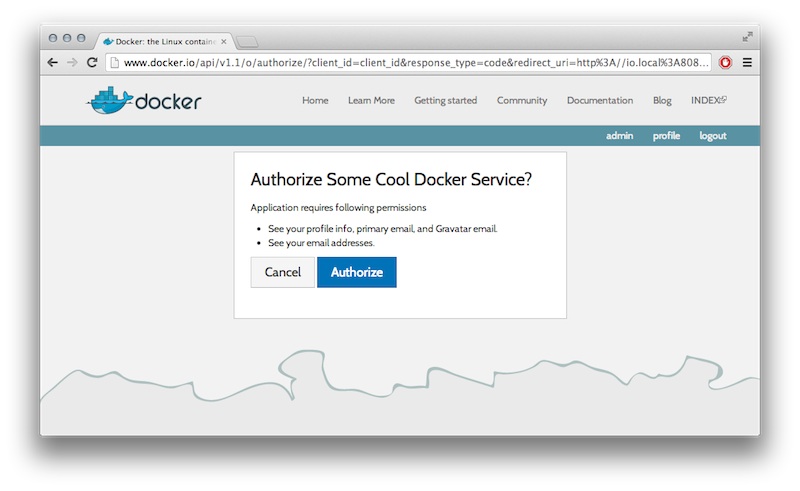Viewport: 800px width, 491px height.
Task: Open the Home nav link
Action: click(315, 101)
